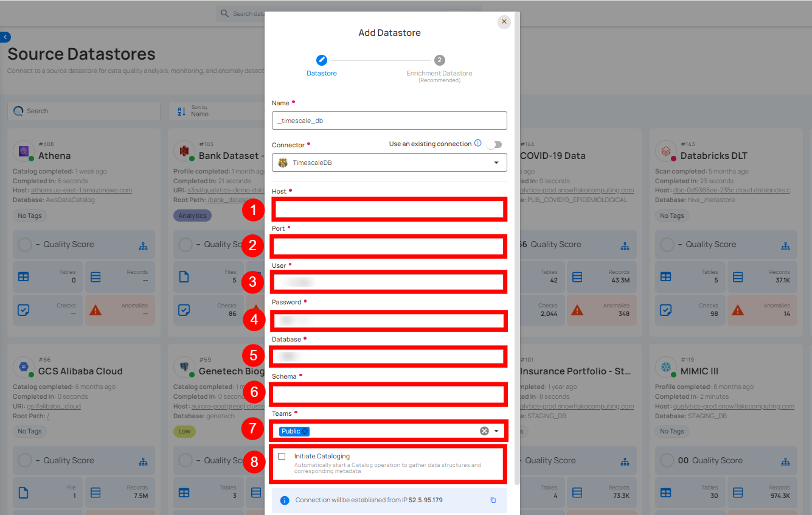Open the Athena datastore card title
The image size is (812, 515).
tap(54, 155)
